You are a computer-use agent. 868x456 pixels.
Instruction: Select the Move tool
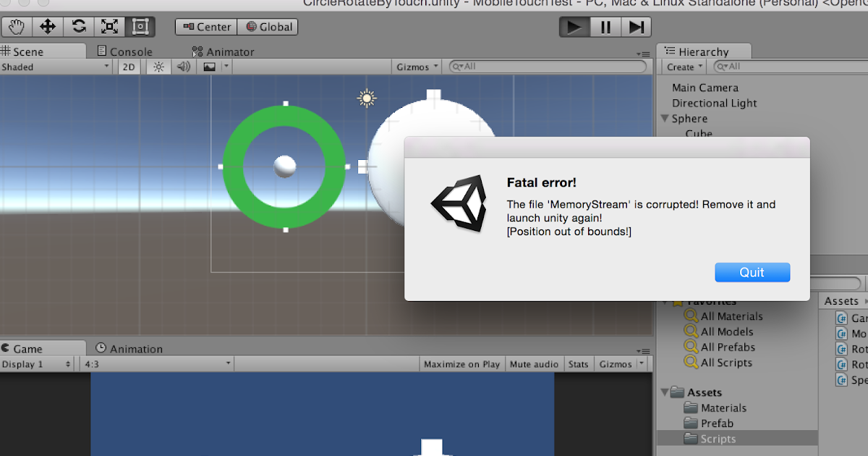47,26
